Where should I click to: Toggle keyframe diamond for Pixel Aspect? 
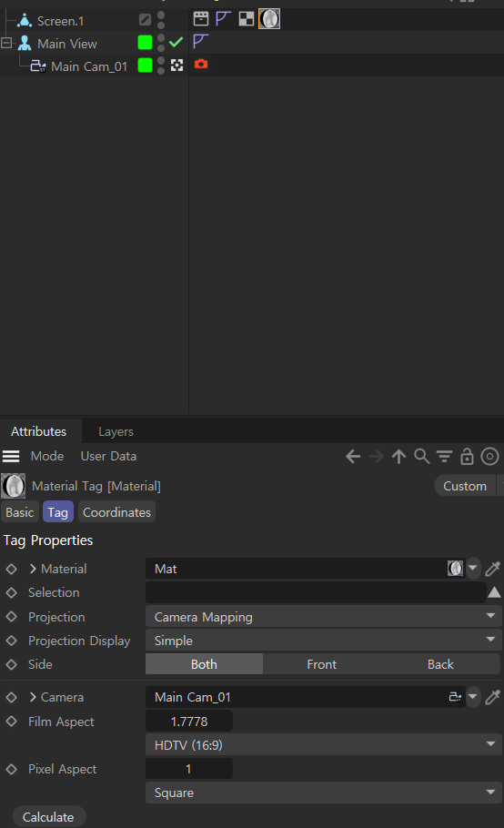11,769
